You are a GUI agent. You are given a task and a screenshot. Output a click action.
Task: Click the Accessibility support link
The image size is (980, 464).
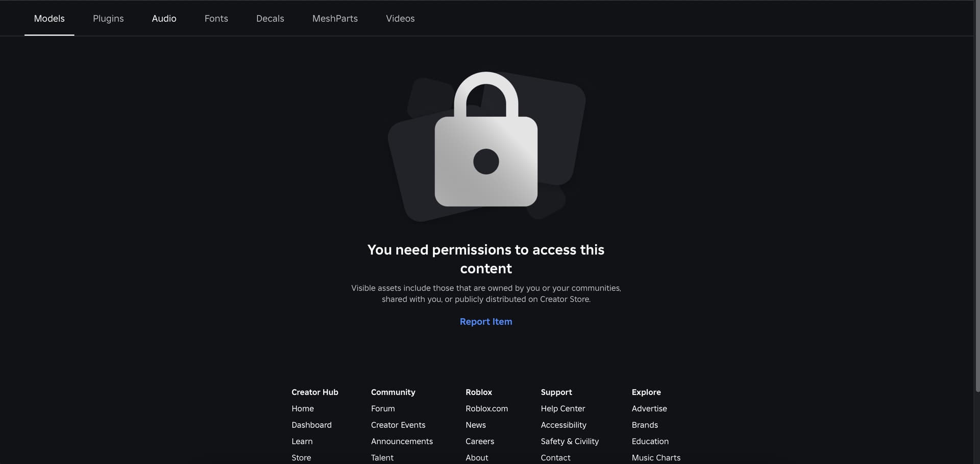tap(563, 425)
